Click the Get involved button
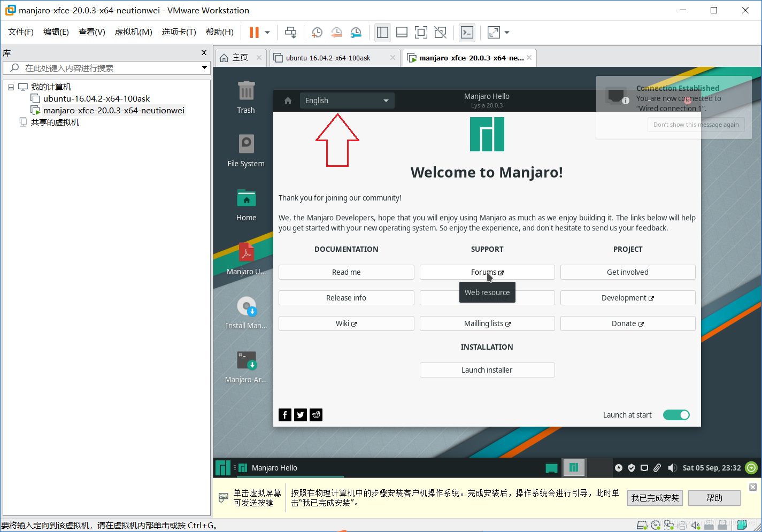The height and width of the screenshot is (532, 762). (628, 272)
